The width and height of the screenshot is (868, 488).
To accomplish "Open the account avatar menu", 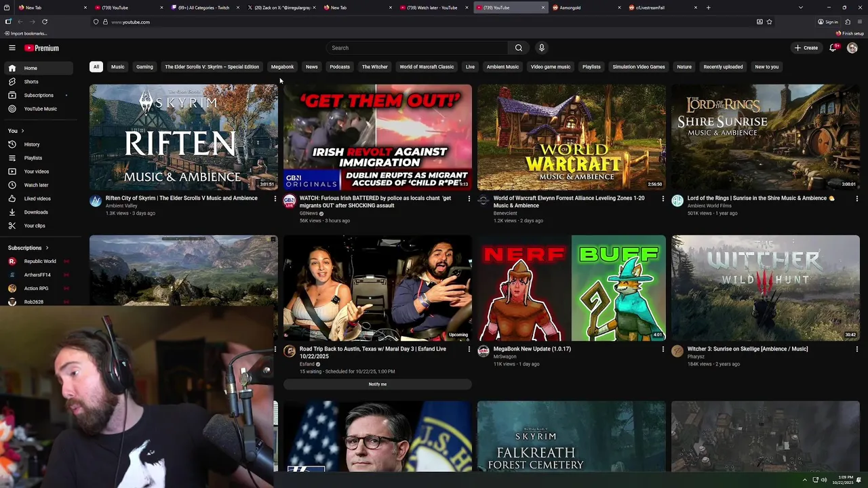I will [852, 48].
